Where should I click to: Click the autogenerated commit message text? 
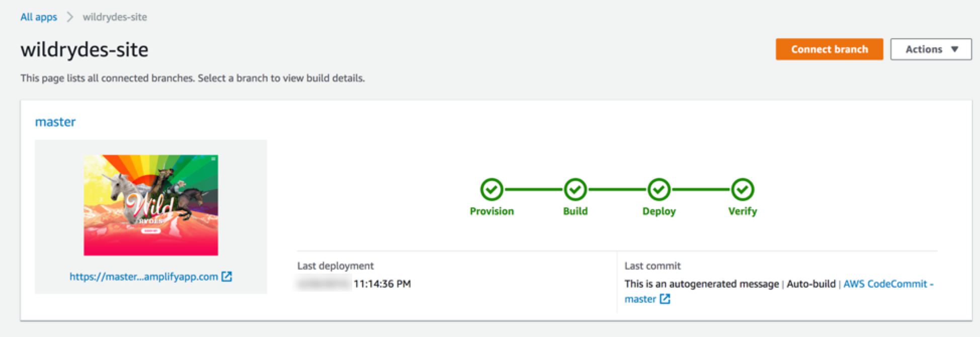tap(701, 284)
